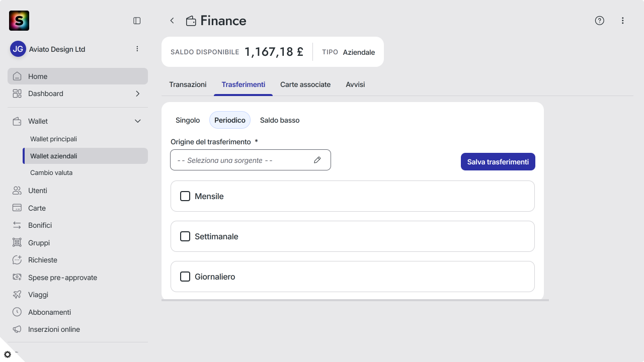Viewport: 644px width, 362px height.
Task: Click Aviato Design Ltd company name
Action: coord(57,49)
